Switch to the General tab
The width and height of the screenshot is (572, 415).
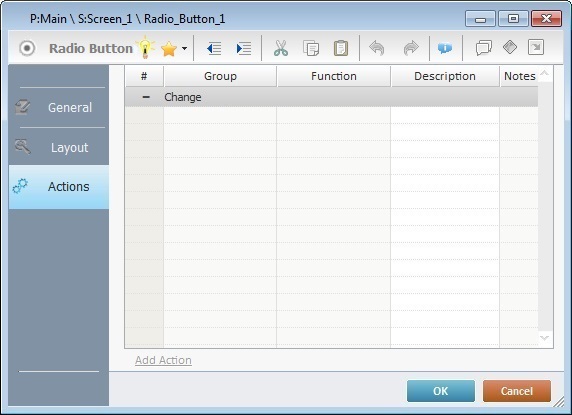[x=59, y=108]
